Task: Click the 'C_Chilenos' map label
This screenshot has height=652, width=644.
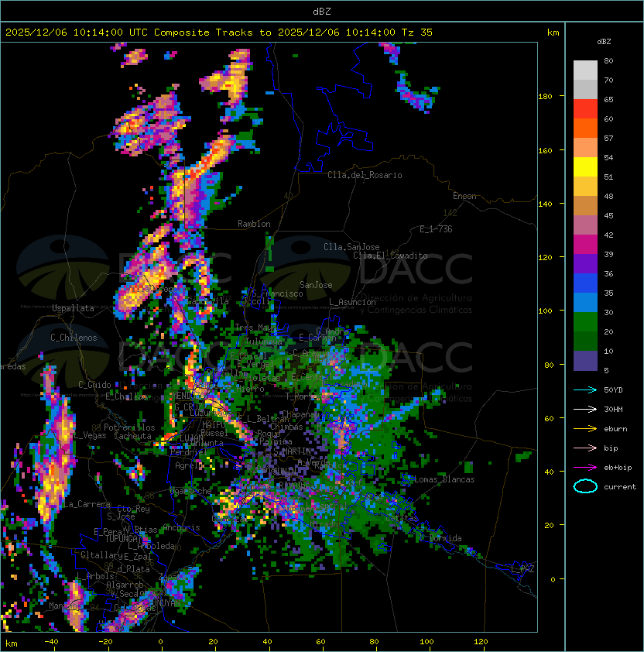Action: 74,338
